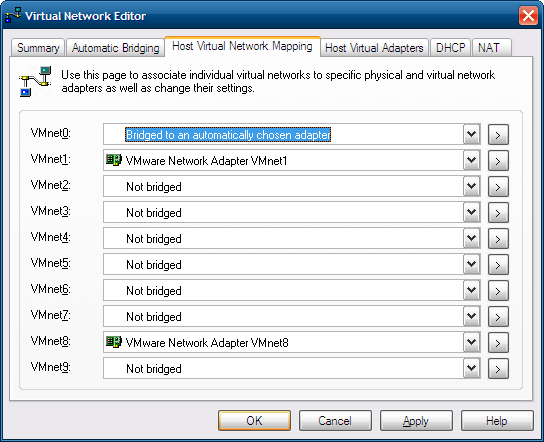Expand the VMnet5 adapter dropdown
Image resolution: width=544 pixels, height=442 pixels.
click(x=471, y=264)
